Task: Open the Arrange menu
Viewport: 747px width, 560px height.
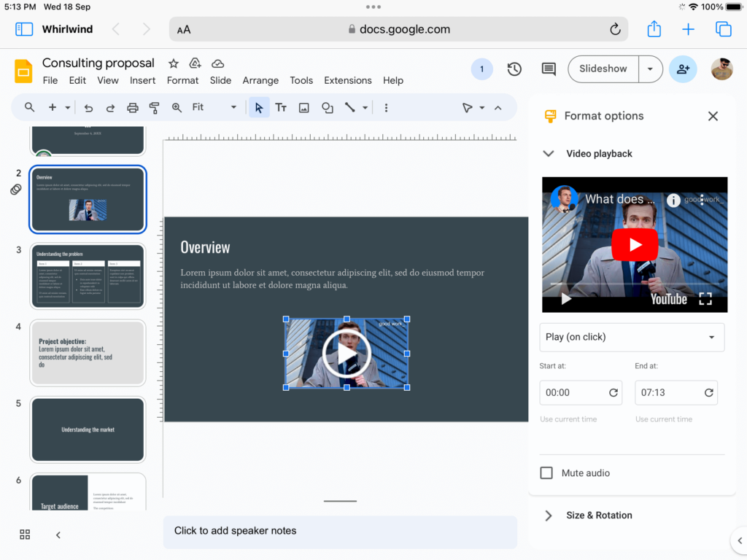Action: pos(260,80)
